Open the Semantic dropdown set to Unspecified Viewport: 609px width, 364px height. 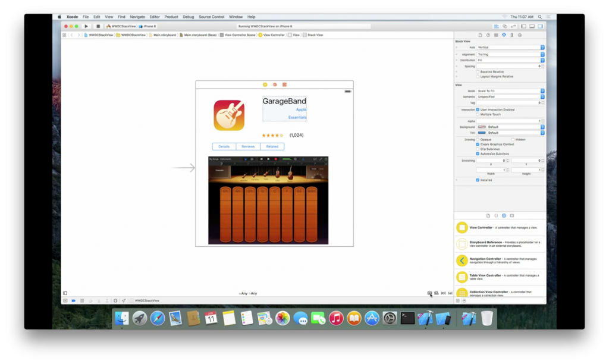click(x=510, y=97)
